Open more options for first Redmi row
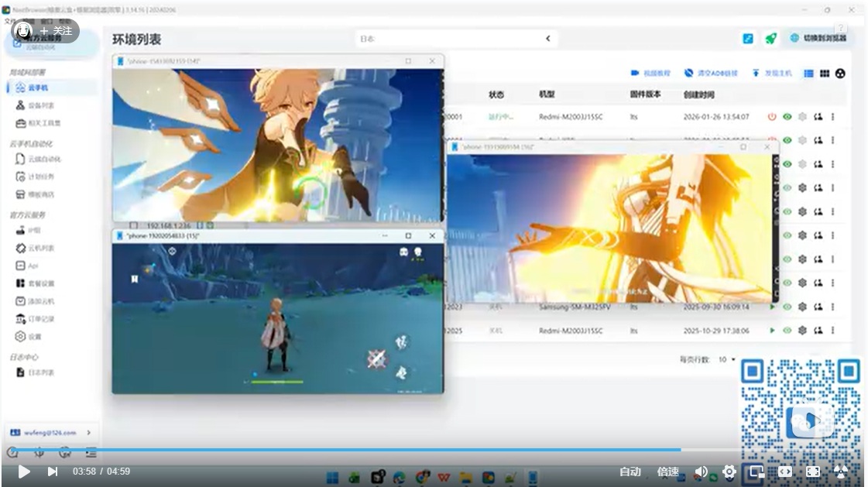 [833, 117]
